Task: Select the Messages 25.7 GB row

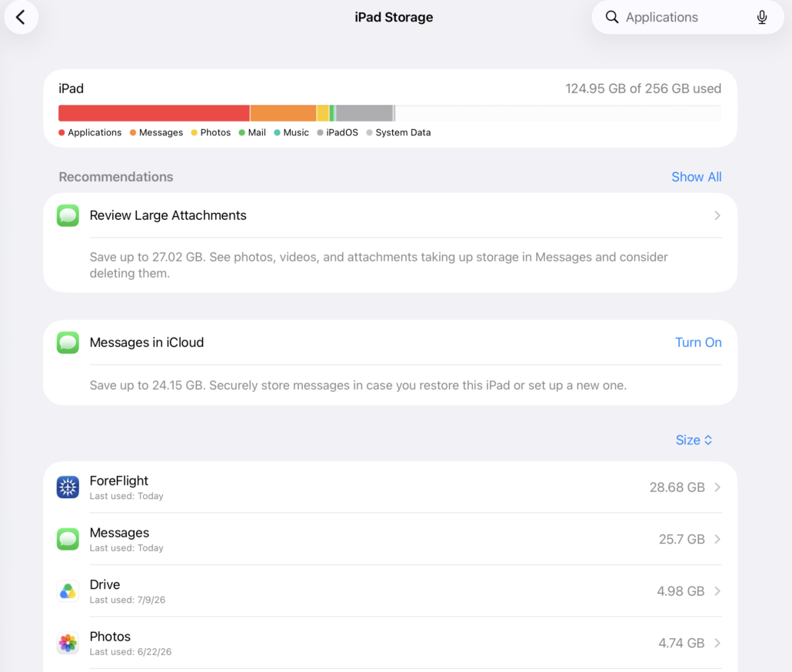Action: (390, 539)
